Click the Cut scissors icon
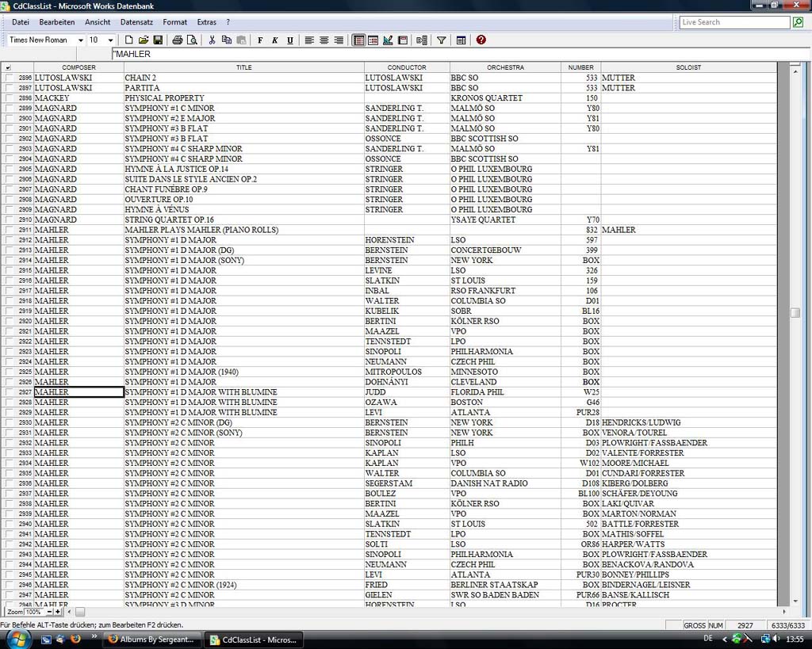This screenshot has height=649, width=812. (212, 40)
